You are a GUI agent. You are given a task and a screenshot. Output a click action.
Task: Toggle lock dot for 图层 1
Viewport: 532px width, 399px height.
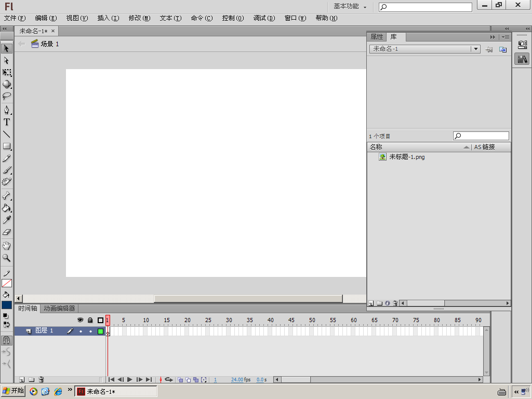[x=90, y=331]
